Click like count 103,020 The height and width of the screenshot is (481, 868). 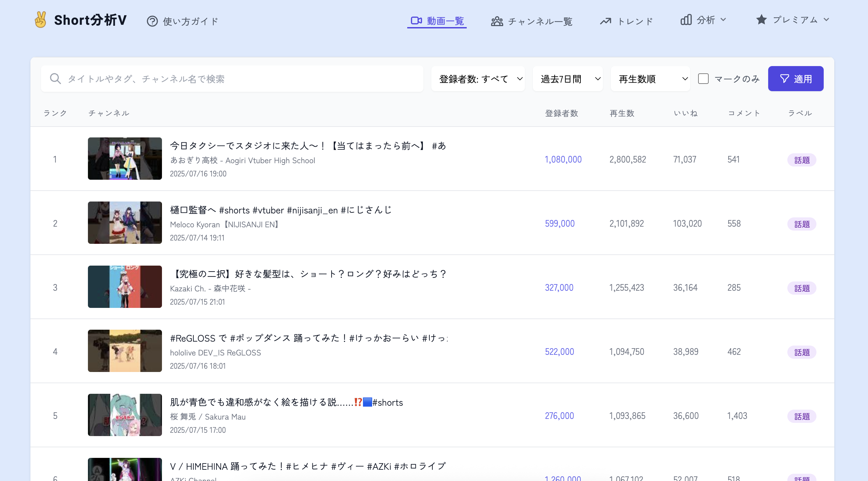tap(687, 223)
